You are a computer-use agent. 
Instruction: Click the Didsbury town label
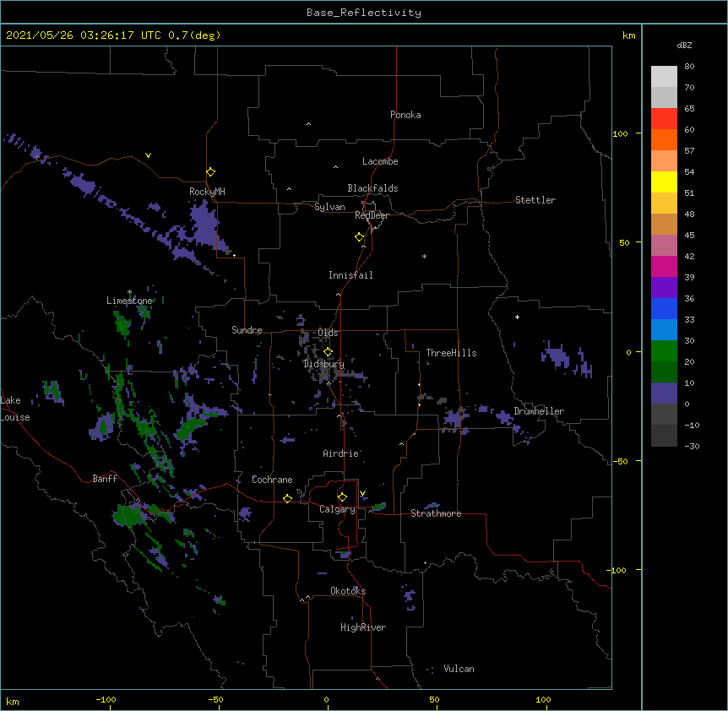323,364
